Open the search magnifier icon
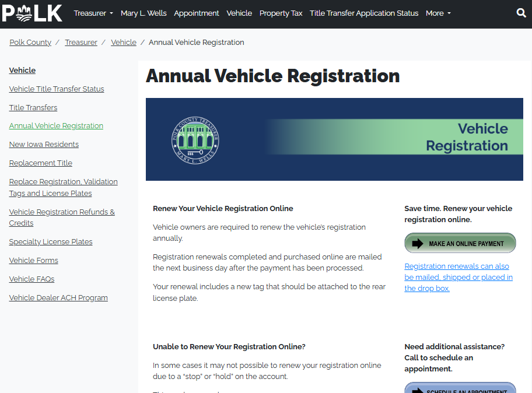This screenshot has height=393, width=532. (x=521, y=13)
